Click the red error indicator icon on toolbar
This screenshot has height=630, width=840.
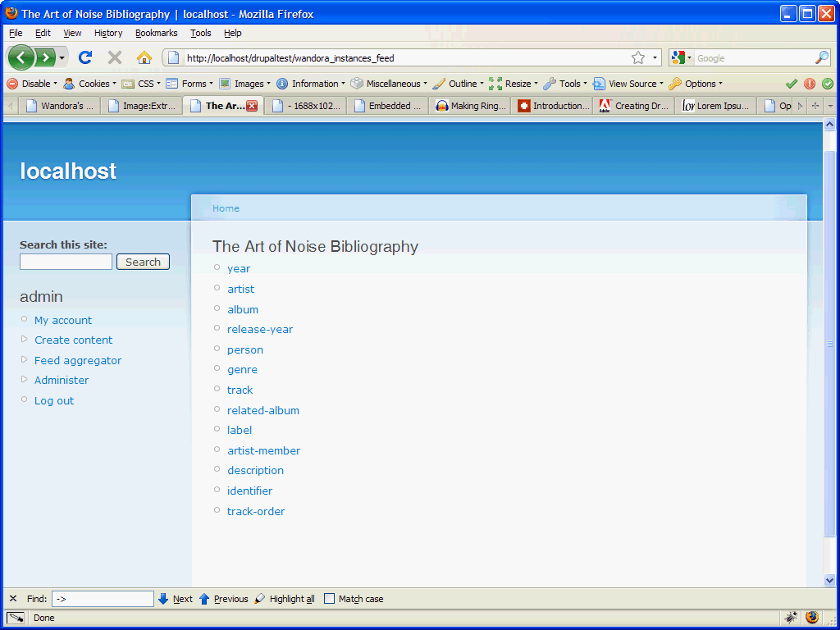[x=809, y=83]
